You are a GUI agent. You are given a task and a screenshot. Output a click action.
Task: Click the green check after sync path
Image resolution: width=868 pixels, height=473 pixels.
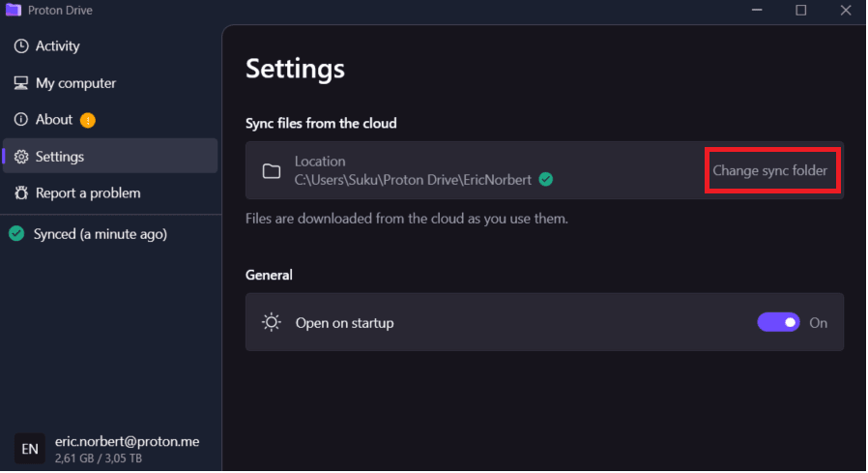[546, 180]
